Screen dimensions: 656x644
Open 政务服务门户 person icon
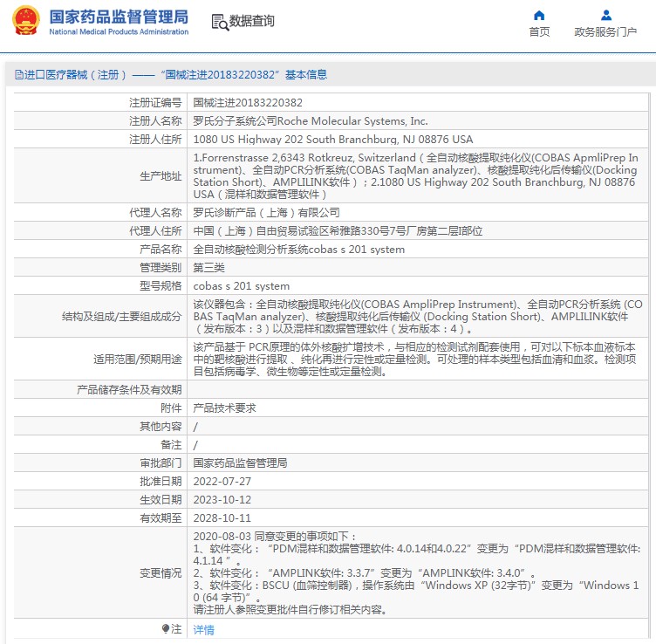point(605,16)
